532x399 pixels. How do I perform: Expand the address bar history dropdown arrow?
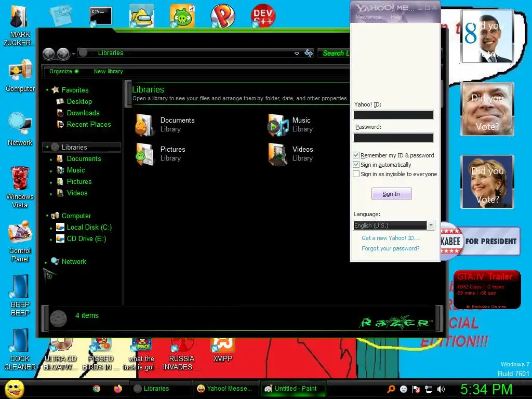point(297,54)
